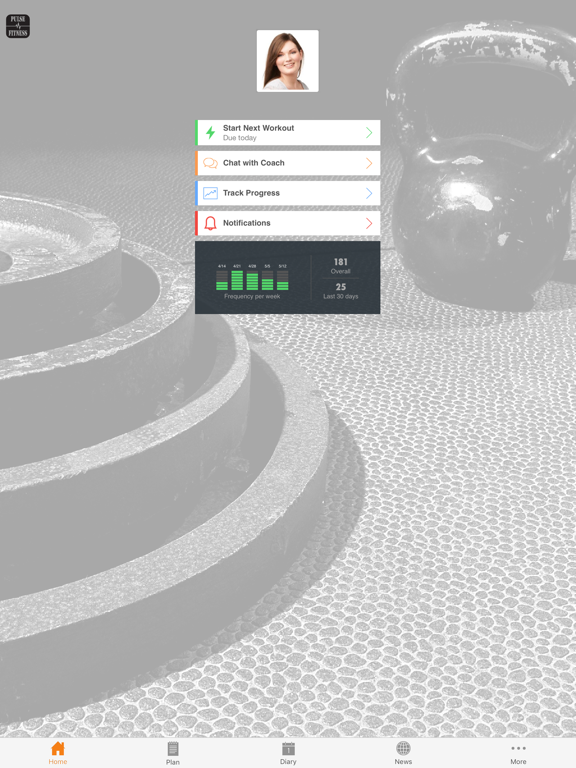Click the chevron on Chat with Coach
This screenshot has height=768, width=576.
(x=369, y=163)
